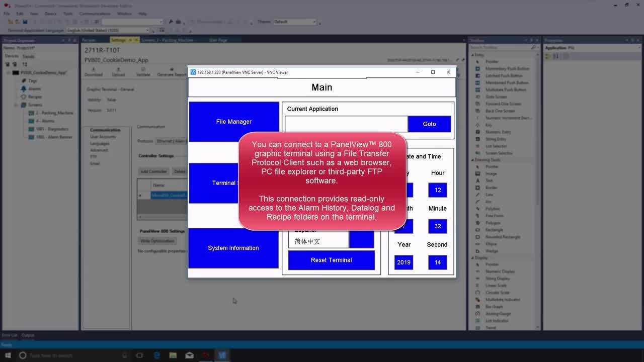Click the Write Optimization button
This screenshot has height=362, width=644.
click(x=157, y=241)
